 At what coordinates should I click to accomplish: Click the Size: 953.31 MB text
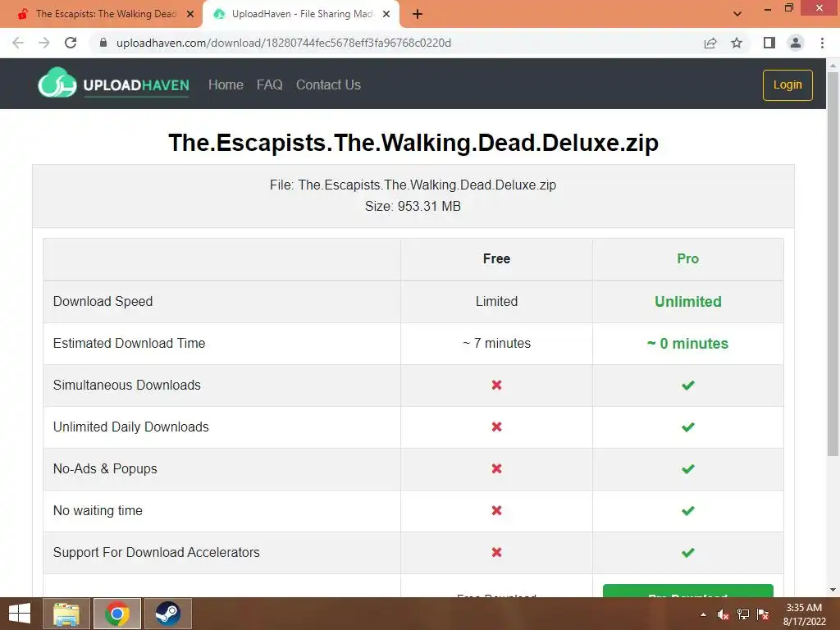(413, 206)
